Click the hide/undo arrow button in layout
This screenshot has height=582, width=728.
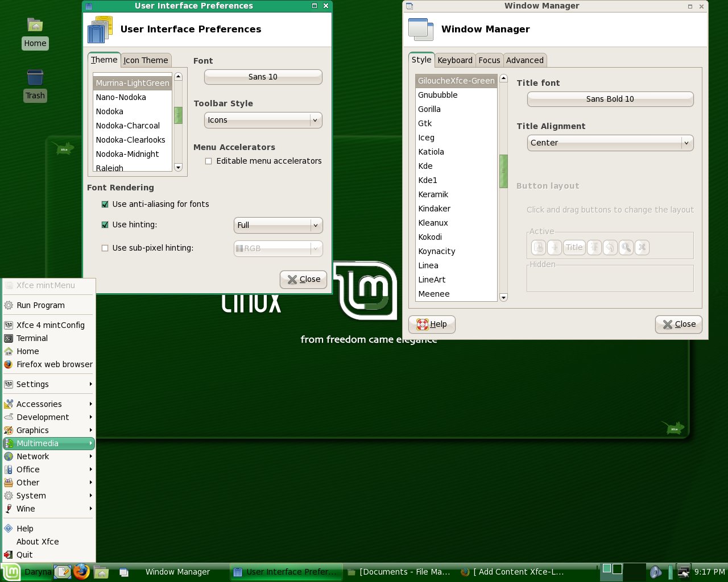click(x=610, y=247)
